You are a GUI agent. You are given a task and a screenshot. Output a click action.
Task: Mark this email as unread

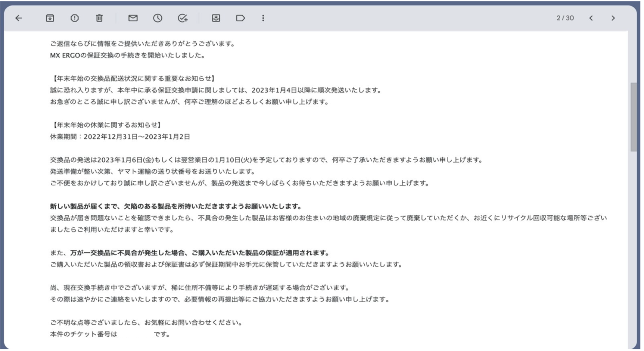coord(132,18)
